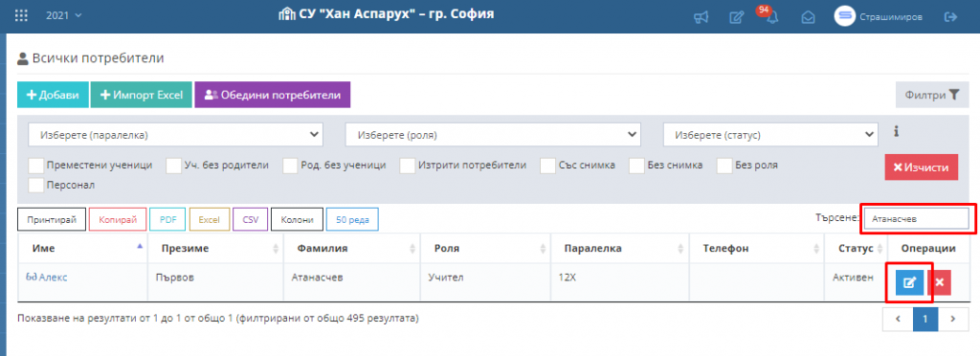980x356 pixels.
Task: Sort table by Фамилия column header
Action: [352, 249]
